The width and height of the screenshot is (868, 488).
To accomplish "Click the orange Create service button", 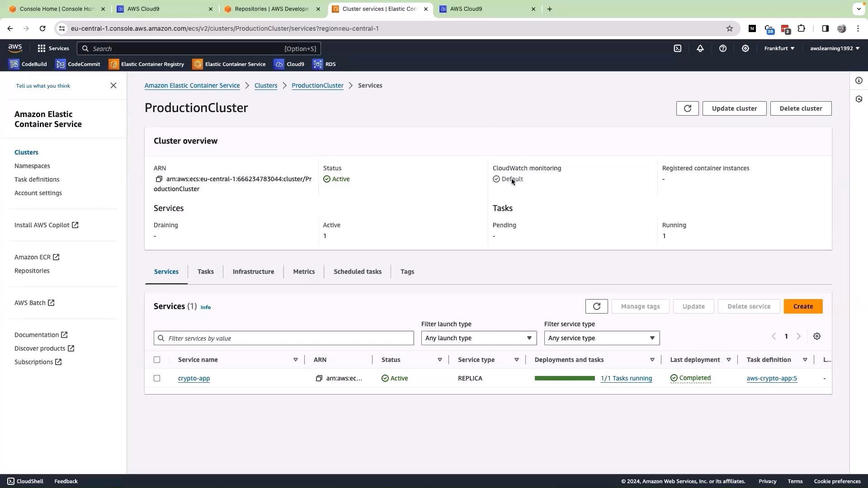I will pyautogui.click(x=803, y=306).
